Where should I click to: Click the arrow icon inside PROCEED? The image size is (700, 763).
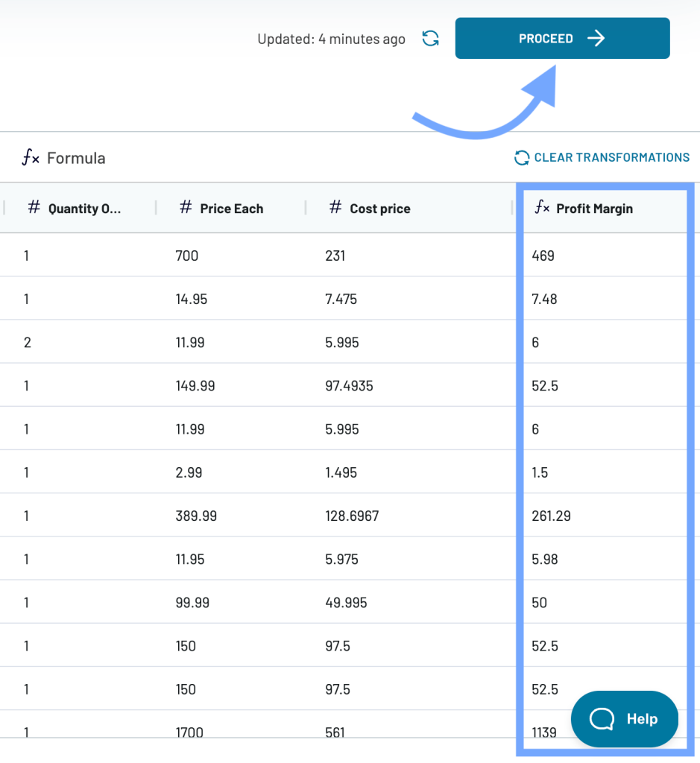click(596, 39)
